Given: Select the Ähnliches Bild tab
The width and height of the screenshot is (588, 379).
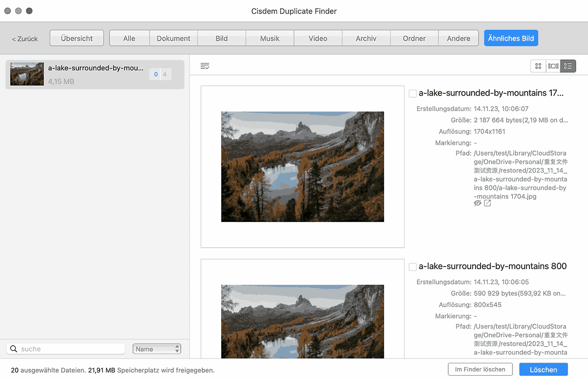Looking at the screenshot, I should pos(511,38).
